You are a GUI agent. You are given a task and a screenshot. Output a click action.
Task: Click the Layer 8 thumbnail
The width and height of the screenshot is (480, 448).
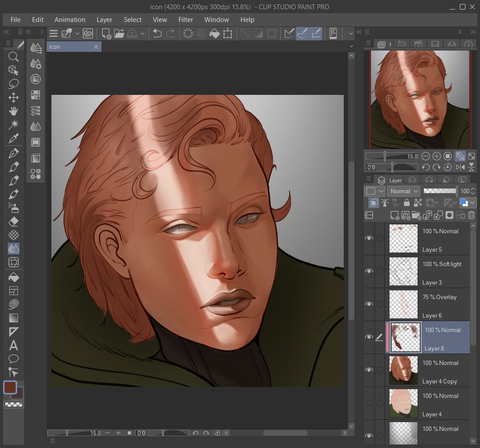pos(406,337)
